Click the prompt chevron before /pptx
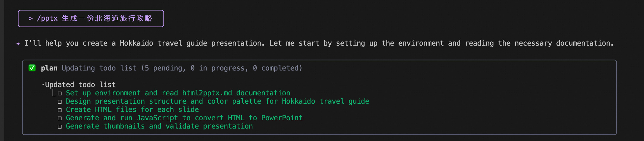 30,19
